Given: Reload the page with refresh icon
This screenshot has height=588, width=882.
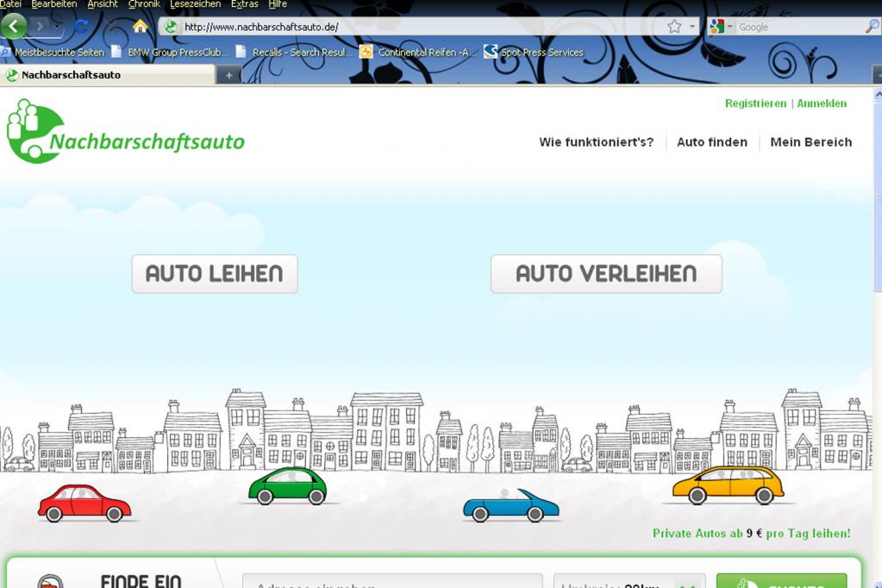Looking at the screenshot, I should [x=82, y=27].
